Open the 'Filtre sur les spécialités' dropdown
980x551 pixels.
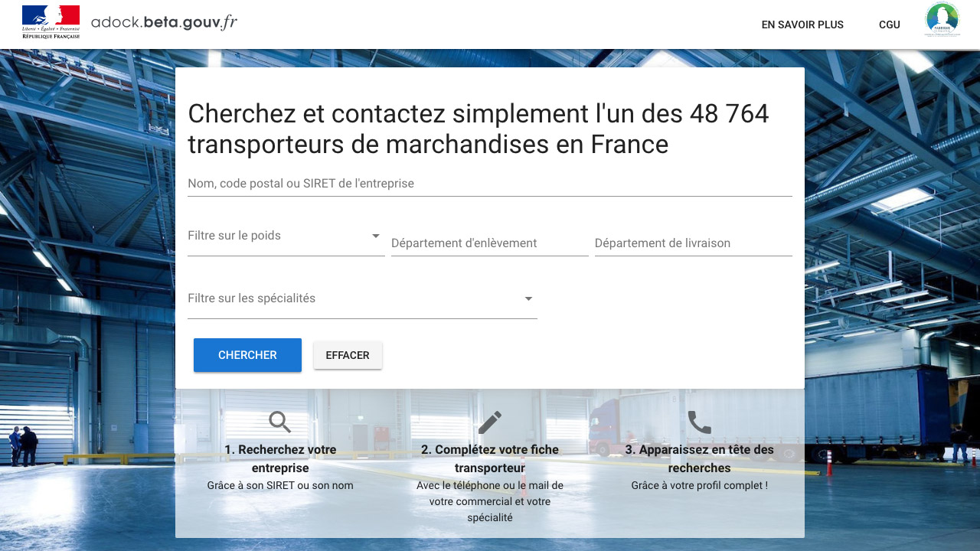[361, 298]
